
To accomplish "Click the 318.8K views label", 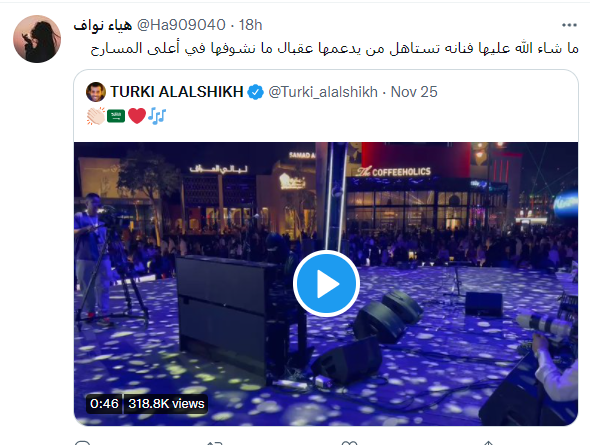I will point(166,404).
